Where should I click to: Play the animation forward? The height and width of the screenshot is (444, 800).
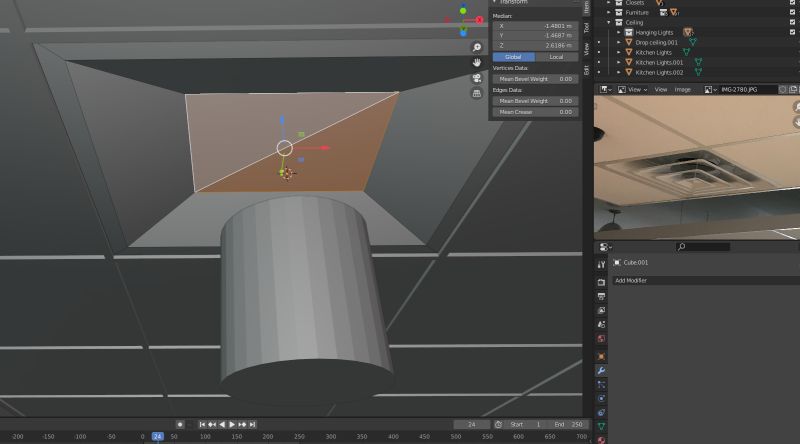232,424
